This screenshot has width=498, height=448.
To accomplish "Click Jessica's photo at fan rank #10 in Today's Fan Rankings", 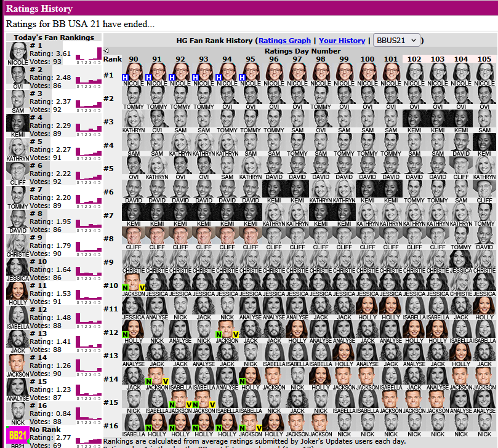I will (18, 266).
